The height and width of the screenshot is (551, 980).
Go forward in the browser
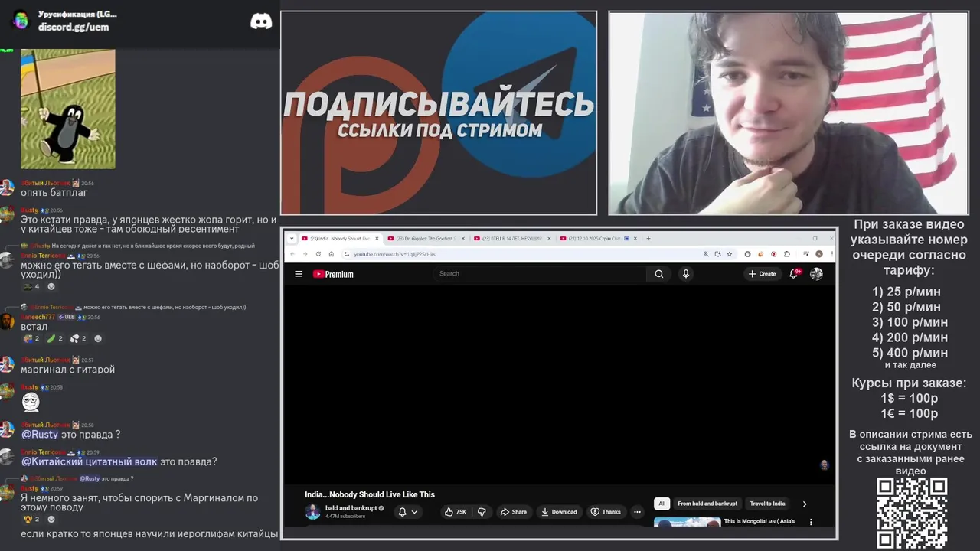coord(305,254)
